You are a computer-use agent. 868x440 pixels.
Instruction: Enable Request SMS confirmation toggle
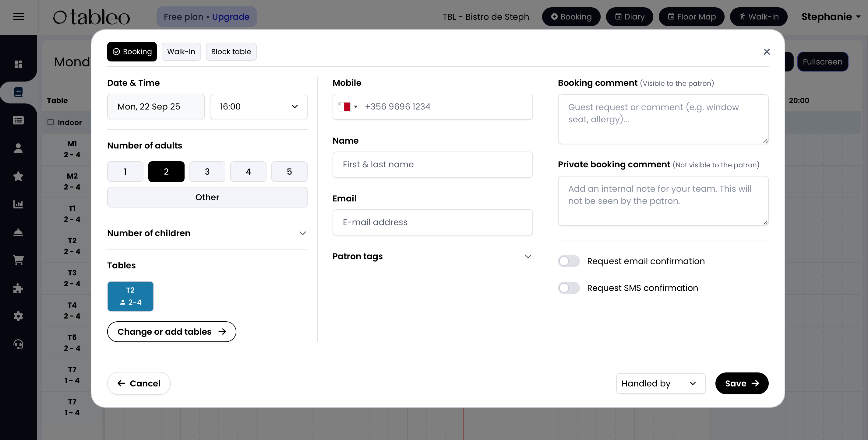(569, 288)
